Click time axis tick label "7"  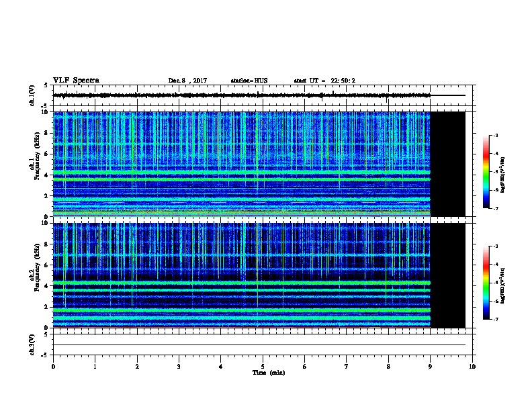coord(347,367)
